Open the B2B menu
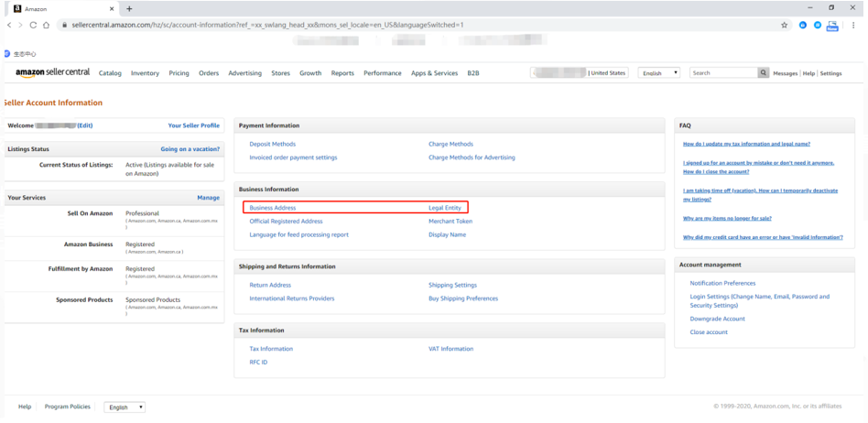 point(473,73)
